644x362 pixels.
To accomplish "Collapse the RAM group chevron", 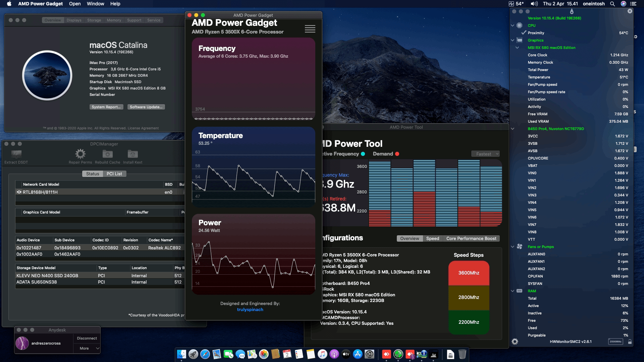I will point(513,291).
